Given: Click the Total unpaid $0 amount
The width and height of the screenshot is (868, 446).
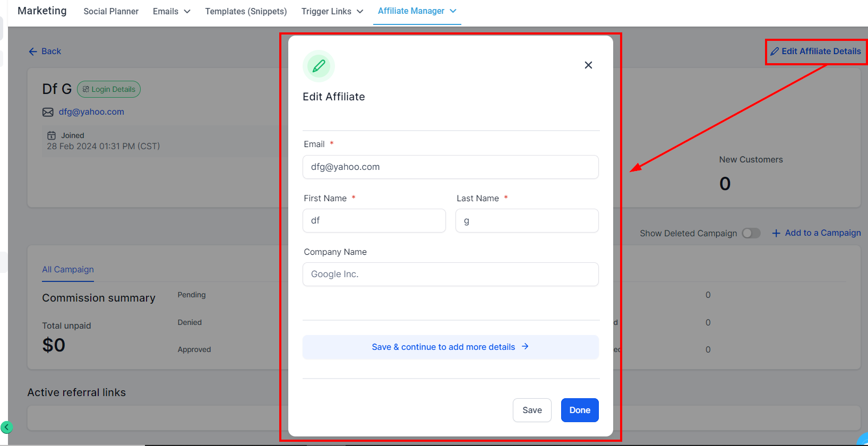Looking at the screenshot, I should 54,345.
